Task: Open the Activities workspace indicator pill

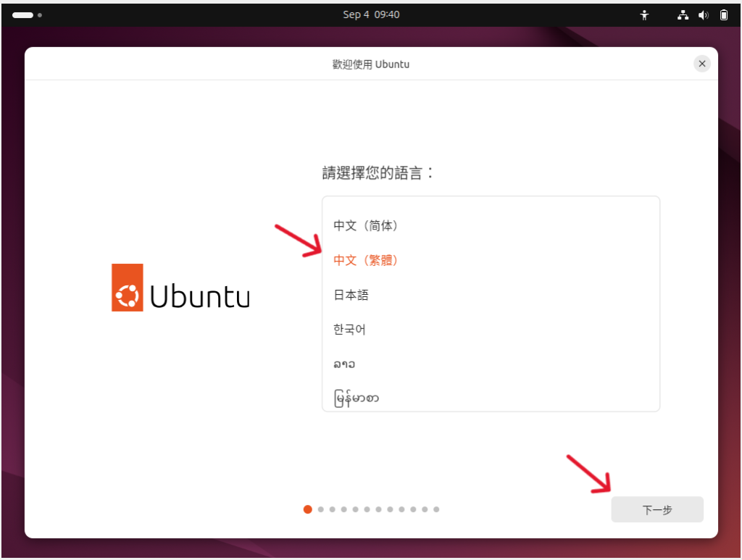Action: tap(22, 15)
